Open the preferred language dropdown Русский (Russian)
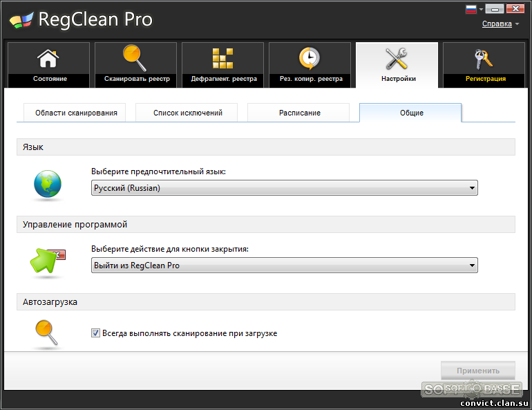Viewport: 532px width, 410px height. (285, 187)
